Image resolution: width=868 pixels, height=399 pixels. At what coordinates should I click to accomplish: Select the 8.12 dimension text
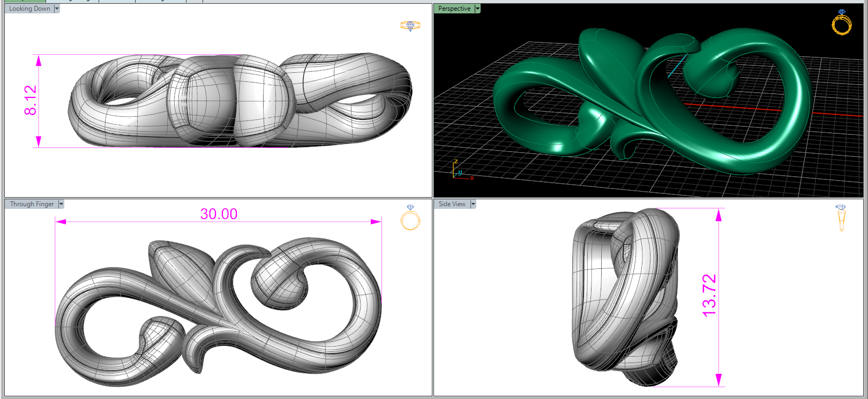point(31,100)
